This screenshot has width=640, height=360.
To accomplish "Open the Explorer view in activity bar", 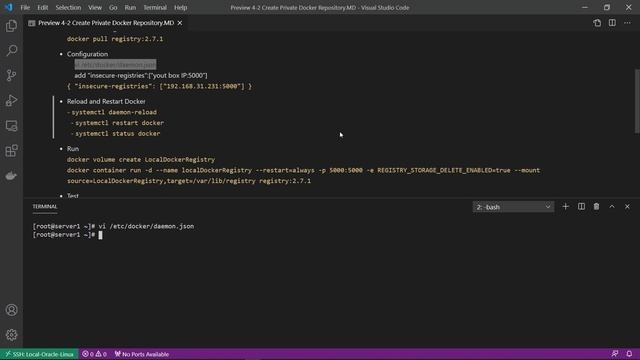I will pyautogui.click(x=11, y=26).
